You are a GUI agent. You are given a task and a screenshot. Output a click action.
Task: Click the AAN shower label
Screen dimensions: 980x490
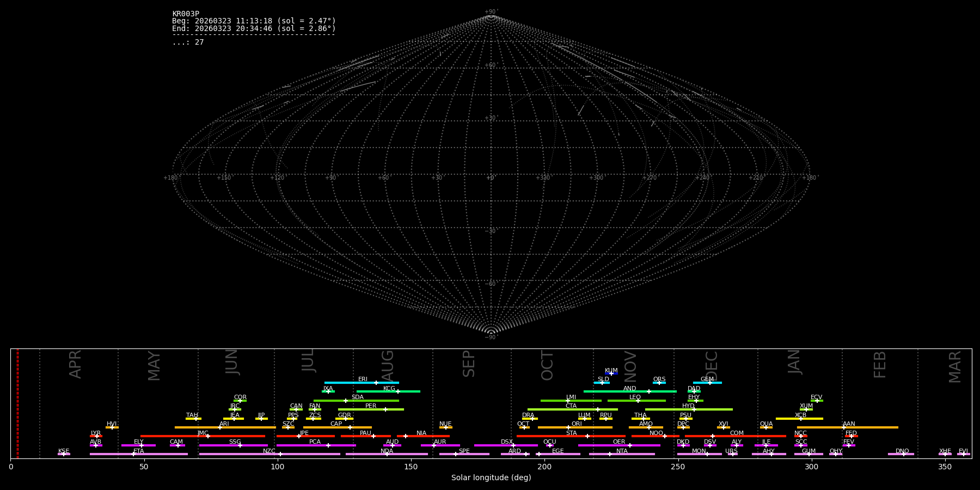pyautogui.click(x=849, y=424)
